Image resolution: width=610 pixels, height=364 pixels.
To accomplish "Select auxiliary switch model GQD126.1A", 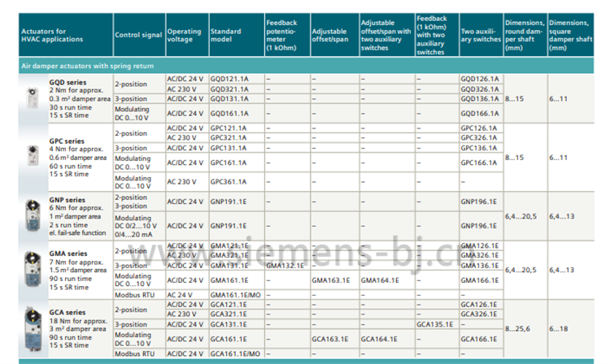I will tap(480, 79).
